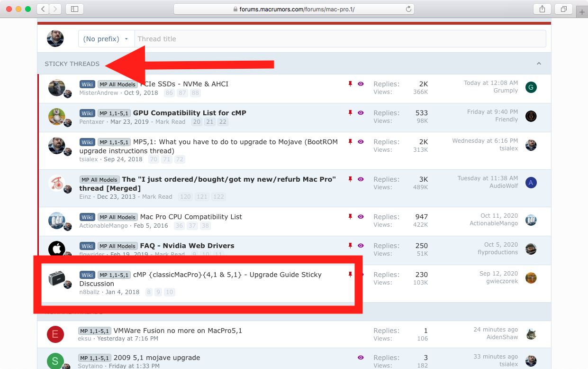Mark Read the GPU Compatibility List thread

click(x=171, y=122)
